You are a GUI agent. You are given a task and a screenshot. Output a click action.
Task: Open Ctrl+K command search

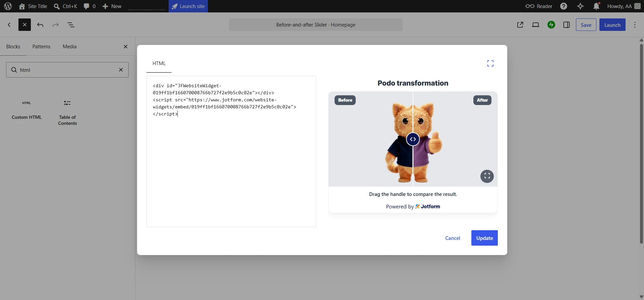click(65, 6)
